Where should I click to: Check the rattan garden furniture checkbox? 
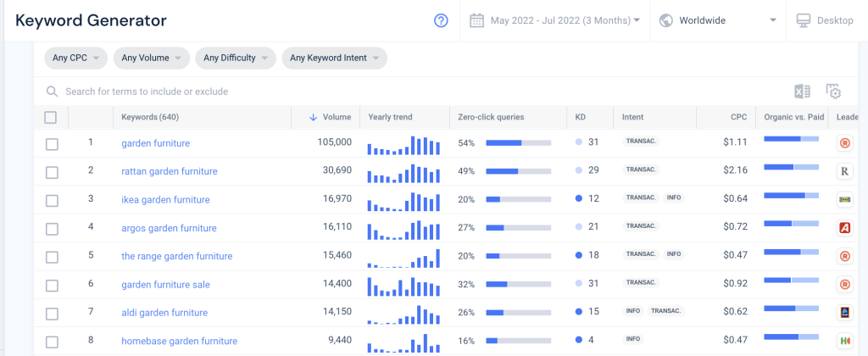[x=52, y=172]
